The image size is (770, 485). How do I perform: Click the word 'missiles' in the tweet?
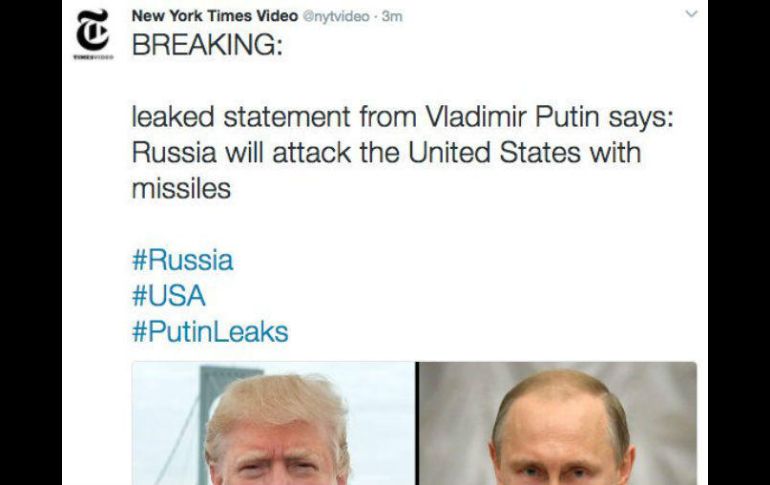[x=180, y=188]
